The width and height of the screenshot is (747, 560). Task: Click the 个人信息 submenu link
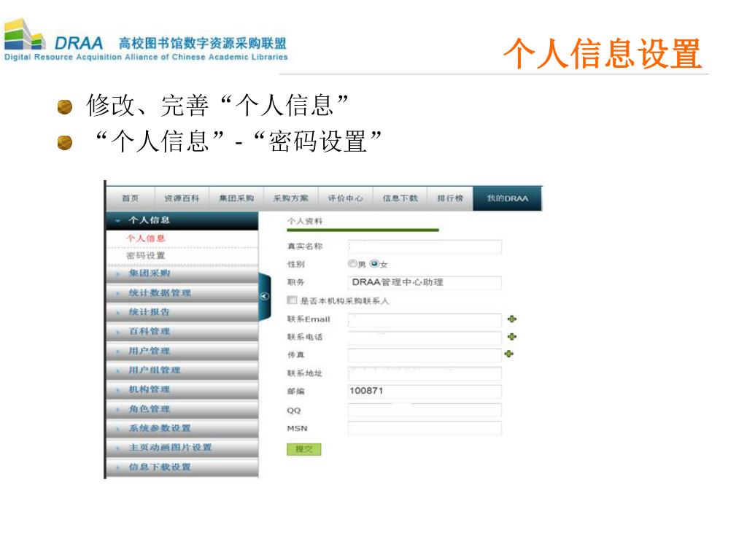pos(145,238)
